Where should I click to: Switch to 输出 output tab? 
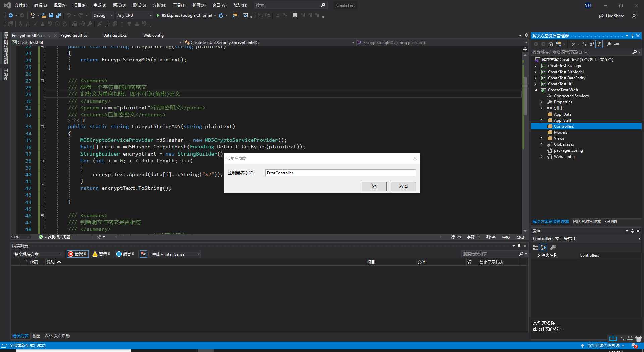click(x=36, y=336)
